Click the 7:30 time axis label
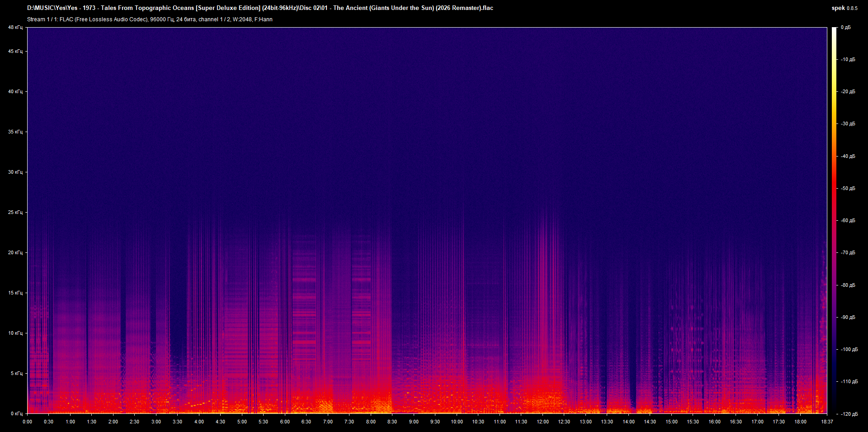868x432 pixels. coord(349,422)
